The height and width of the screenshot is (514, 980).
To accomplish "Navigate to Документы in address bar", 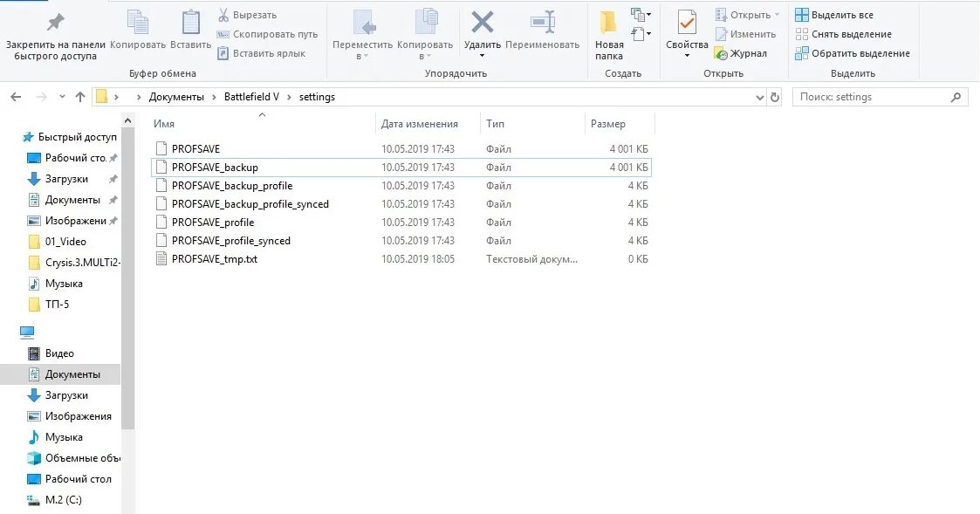I will tap(176, 97).
